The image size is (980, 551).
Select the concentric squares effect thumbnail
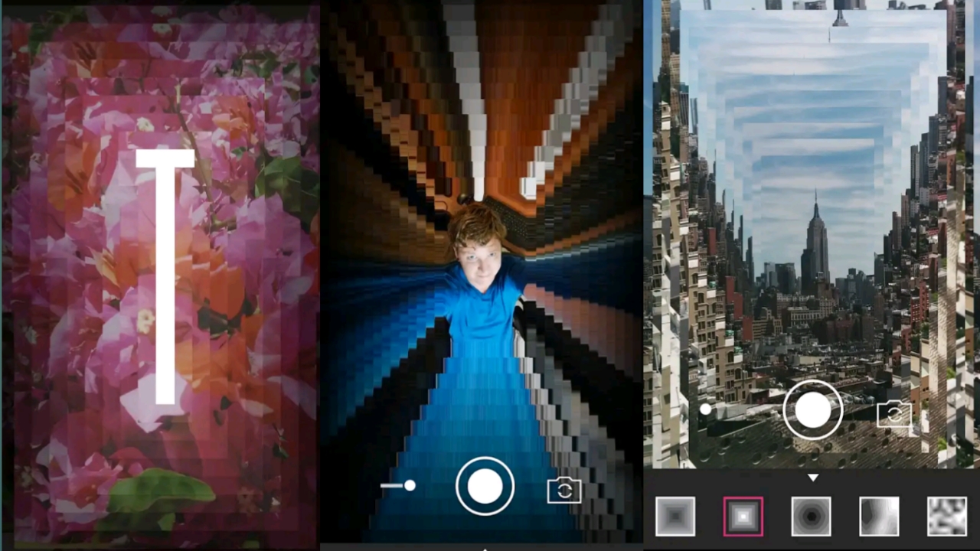[675, 515]
